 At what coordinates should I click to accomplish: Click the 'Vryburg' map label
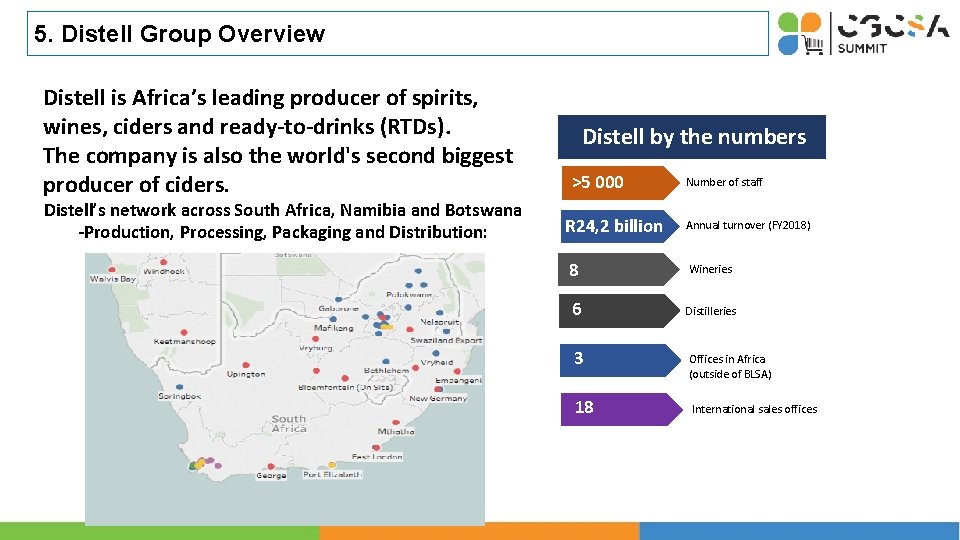[x=315, y=348]
